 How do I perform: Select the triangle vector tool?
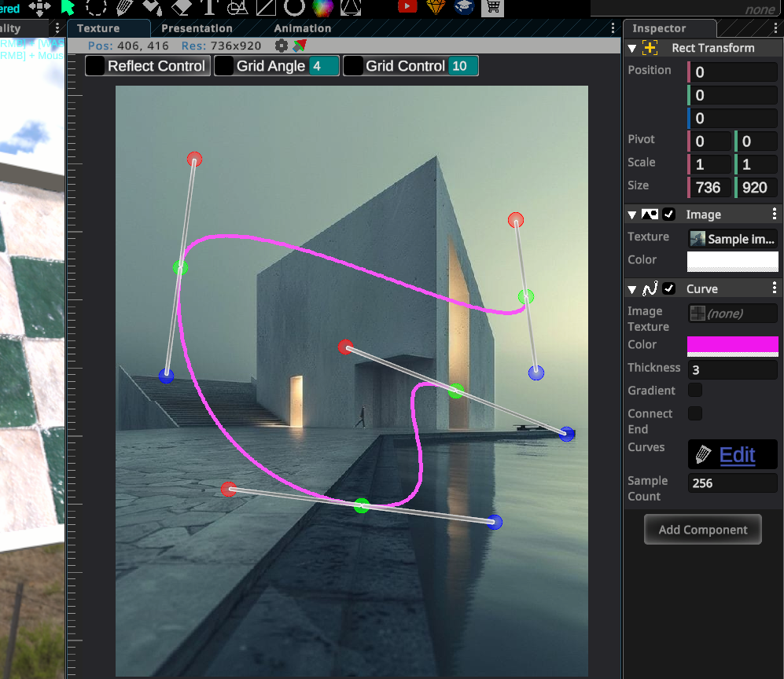(x=351, y=7)
